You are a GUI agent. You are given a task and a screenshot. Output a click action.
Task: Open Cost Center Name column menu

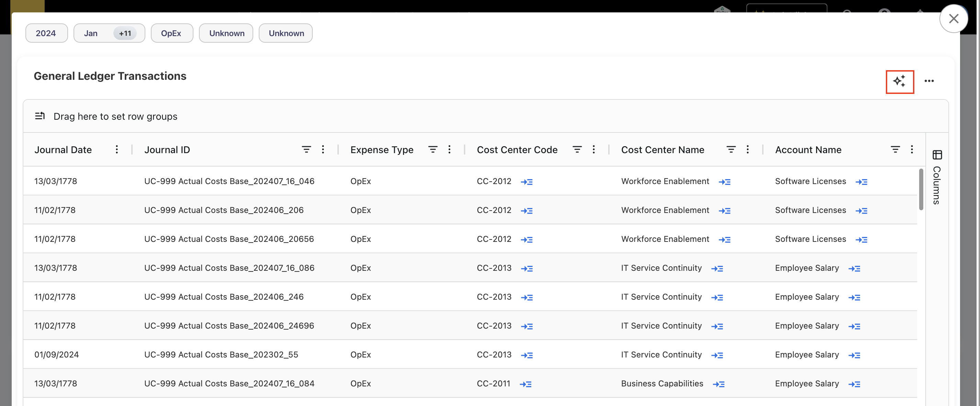(747, 149)
